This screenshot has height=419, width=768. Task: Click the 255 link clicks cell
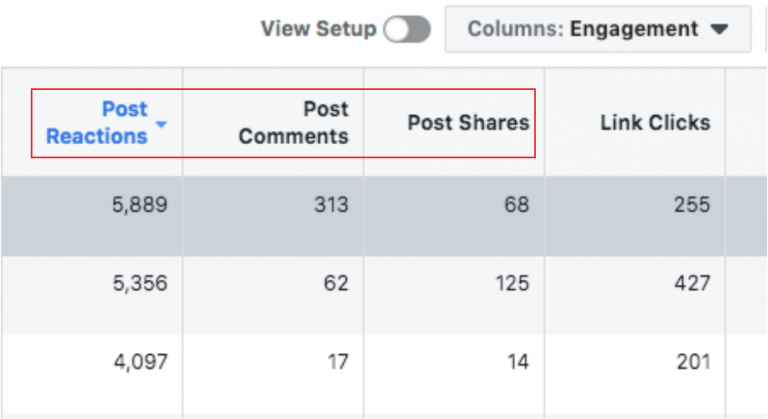pos(691,205)
